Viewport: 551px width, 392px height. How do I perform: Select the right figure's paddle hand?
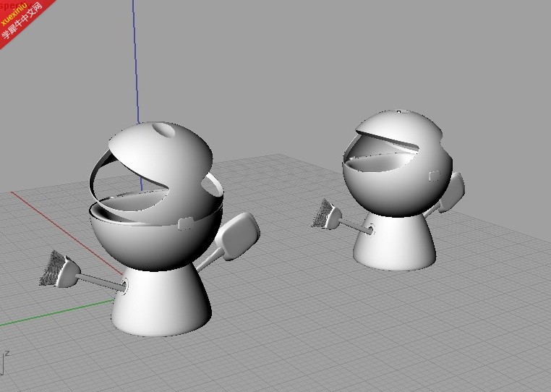coord(452,192)
